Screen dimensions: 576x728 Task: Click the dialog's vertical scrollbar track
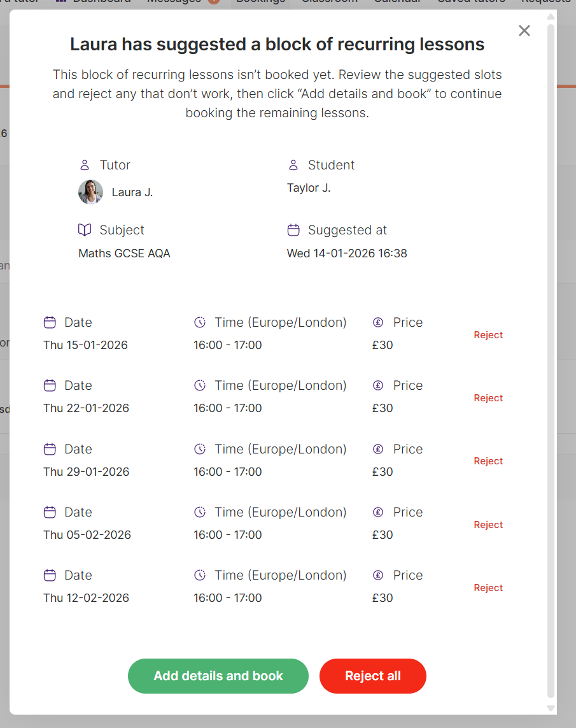tap(551, 382)
